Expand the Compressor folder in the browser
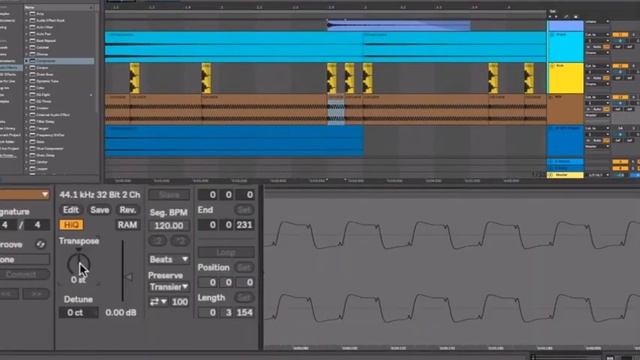Image resolution: width=640 pixels, height=360 pixels. coord(27,61)
